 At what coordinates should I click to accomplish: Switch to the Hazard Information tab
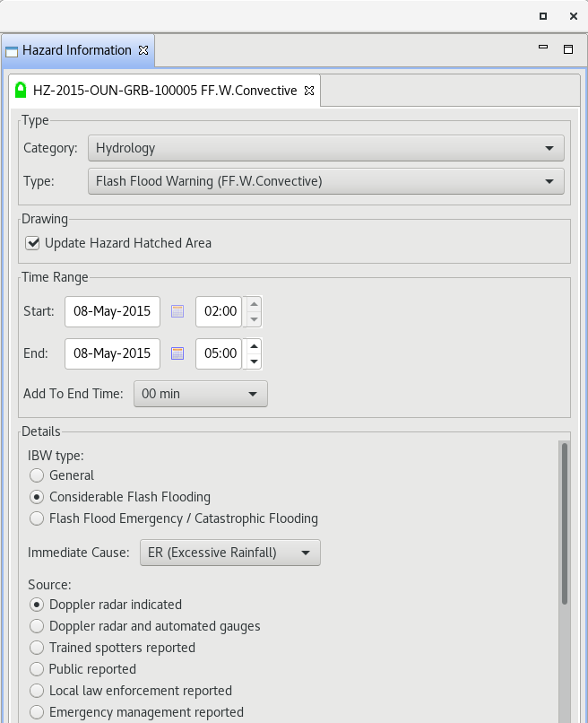[77, 50]
